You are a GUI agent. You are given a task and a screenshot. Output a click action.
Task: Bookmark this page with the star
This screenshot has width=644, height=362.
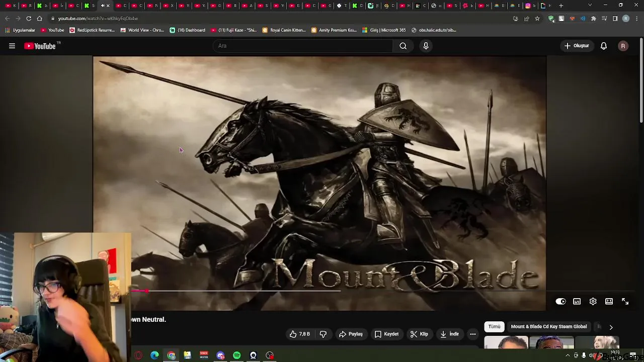coord(537,19)
